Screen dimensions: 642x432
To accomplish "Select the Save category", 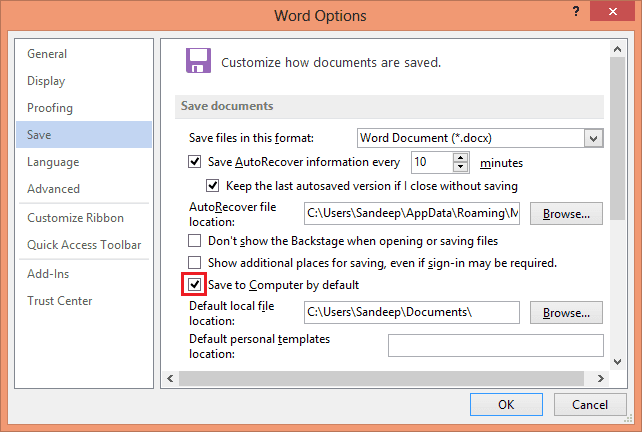I will pos(84,134).
